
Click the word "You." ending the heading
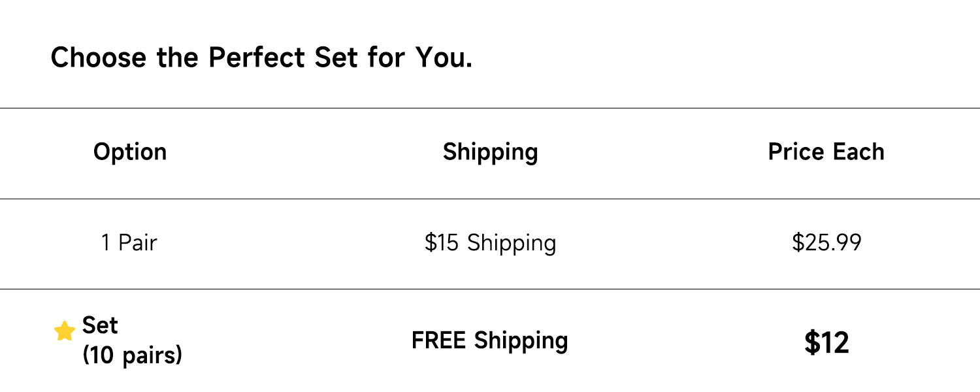[x=444, y=58]
